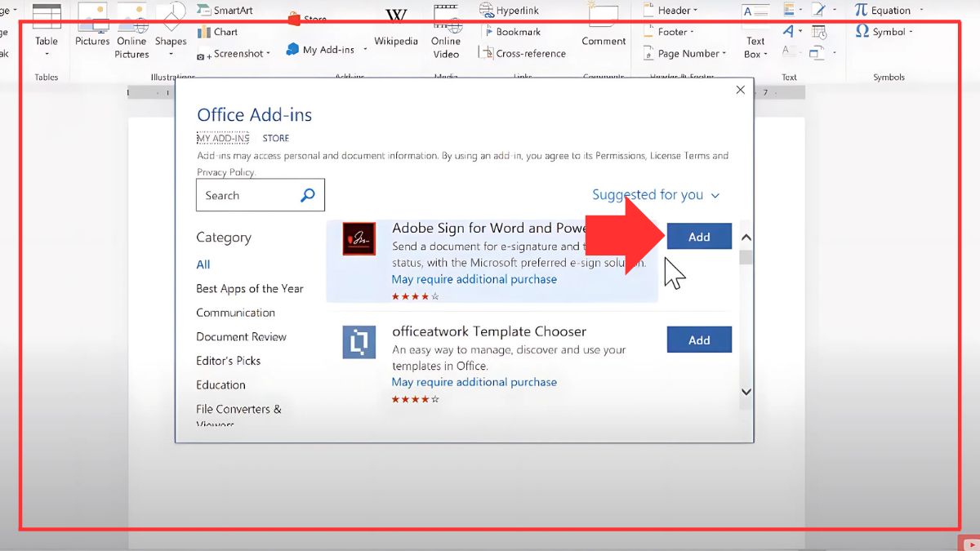Click the add-in list scroll up arrow
This screenshot has height=551, width=980.
click(746, 238)
